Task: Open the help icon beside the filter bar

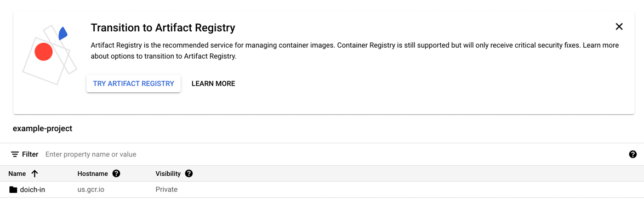Action: [632, 154]
